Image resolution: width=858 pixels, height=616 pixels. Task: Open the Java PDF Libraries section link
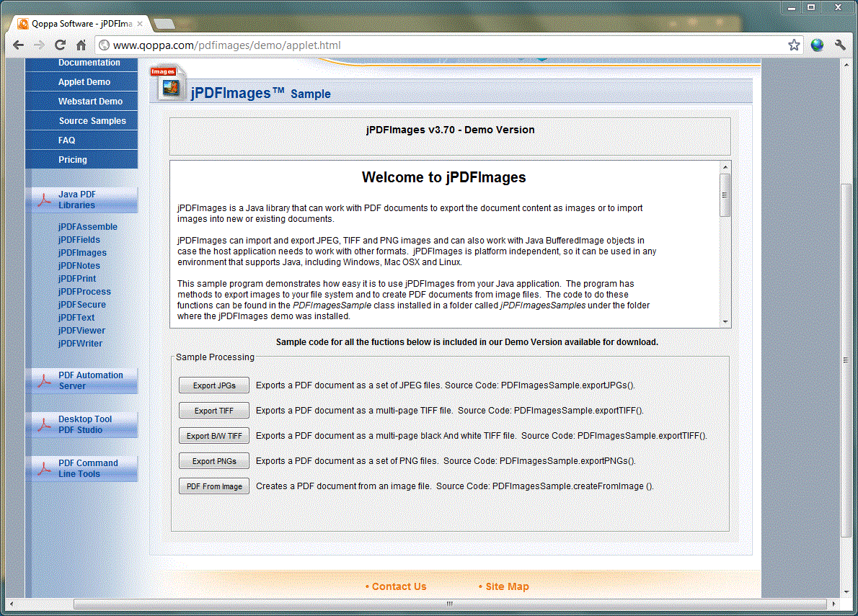[77, 200]
